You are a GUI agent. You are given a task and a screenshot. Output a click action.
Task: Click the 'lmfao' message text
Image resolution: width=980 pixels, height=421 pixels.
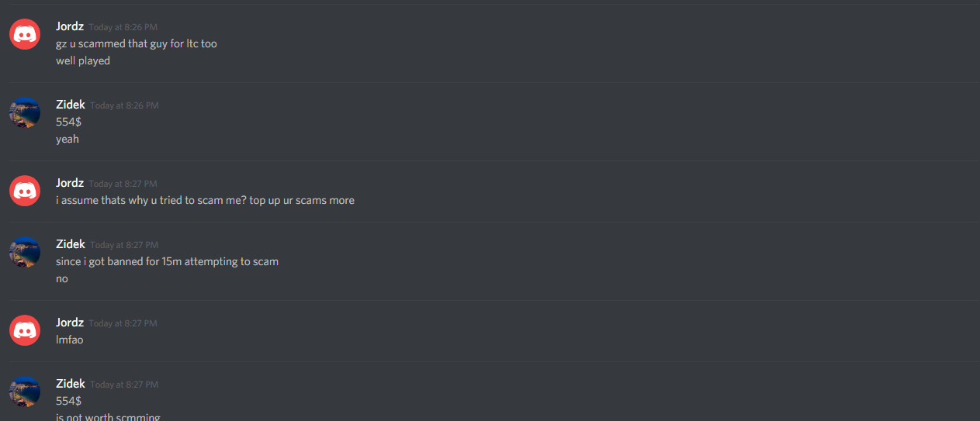click(69, 340)
